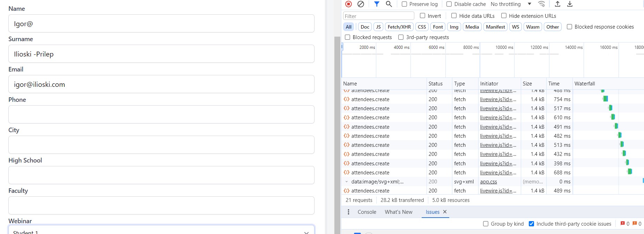This screenshot has height=234, width=644.
Task: Enable the Preserve log checkbox
Action: coord(405,4)
